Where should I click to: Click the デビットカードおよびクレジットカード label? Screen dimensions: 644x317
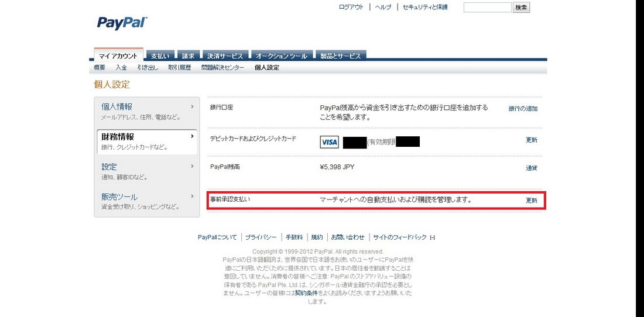[253, 139]
